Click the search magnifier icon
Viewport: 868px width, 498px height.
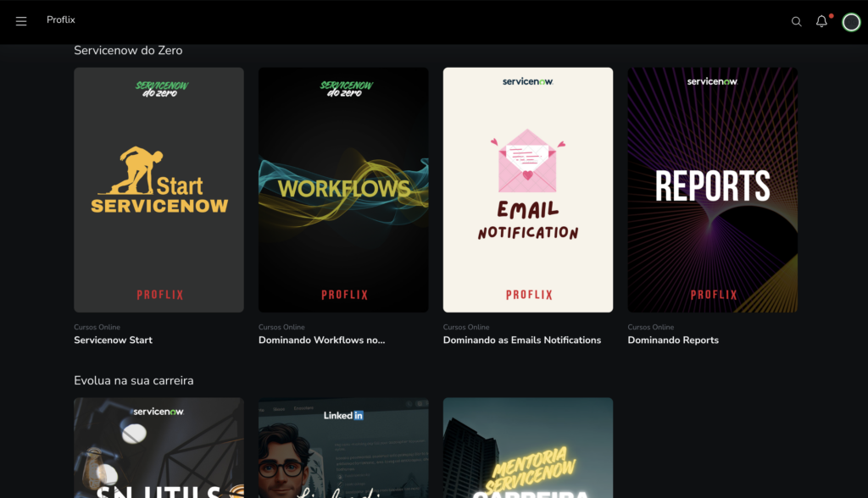click(x=796, y=22)
